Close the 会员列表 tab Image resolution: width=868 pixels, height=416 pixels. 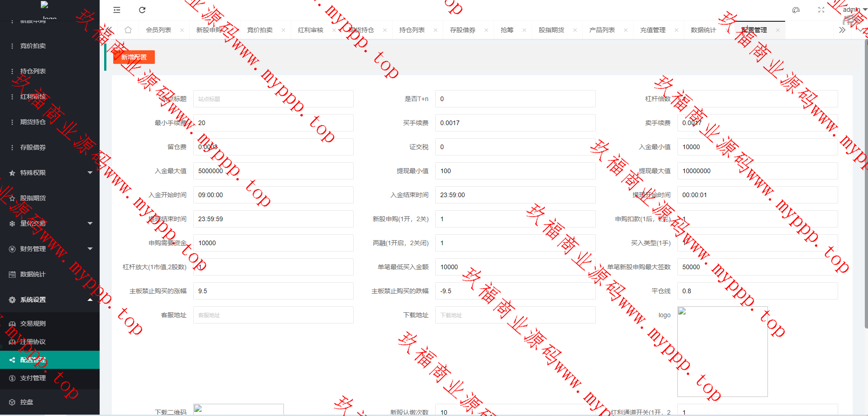pos(182,30)
